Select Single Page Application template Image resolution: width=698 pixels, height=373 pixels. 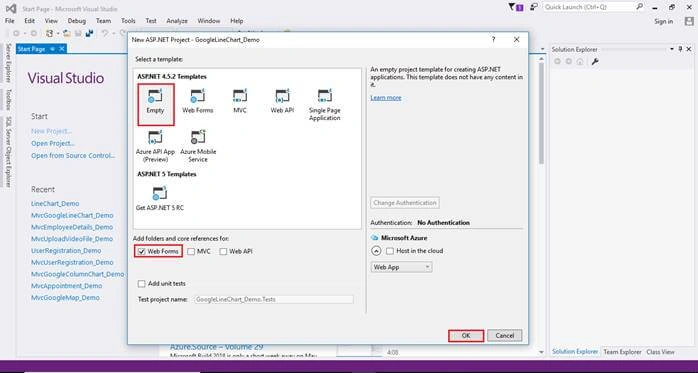tap(325, 105)
